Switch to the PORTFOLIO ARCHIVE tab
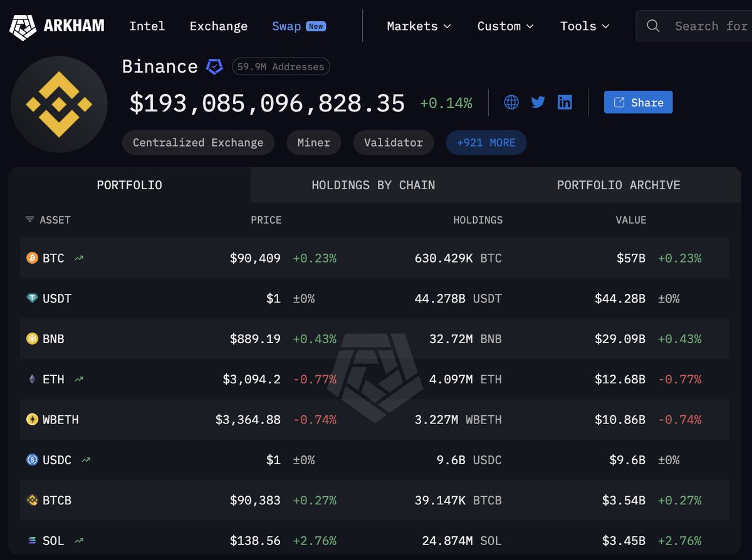The height and width of the screenshot is (560, 752). tap(619, 185)
